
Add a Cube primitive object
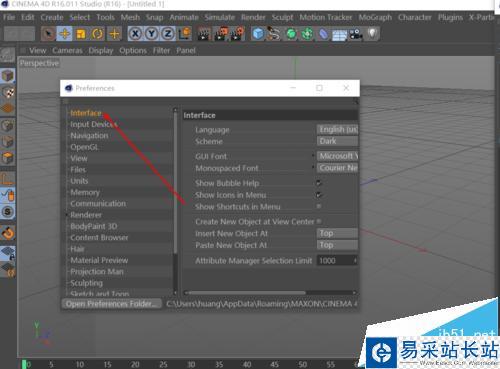[x=258, y=34]
